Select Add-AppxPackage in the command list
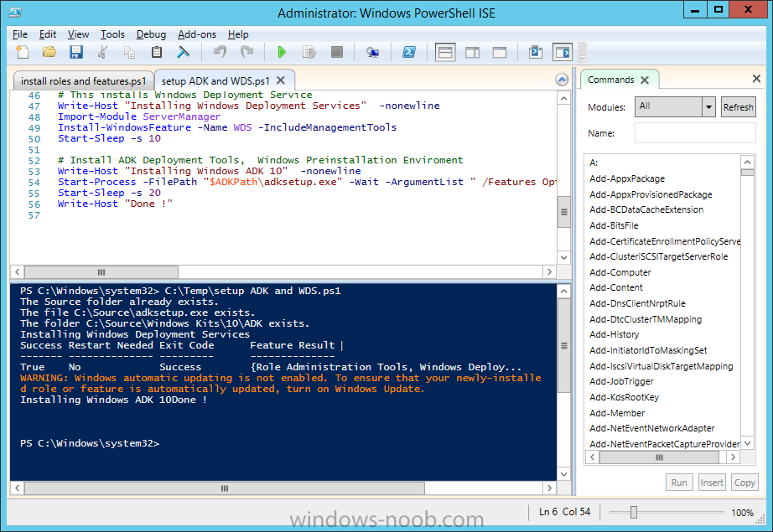 (x=627, y=178)
